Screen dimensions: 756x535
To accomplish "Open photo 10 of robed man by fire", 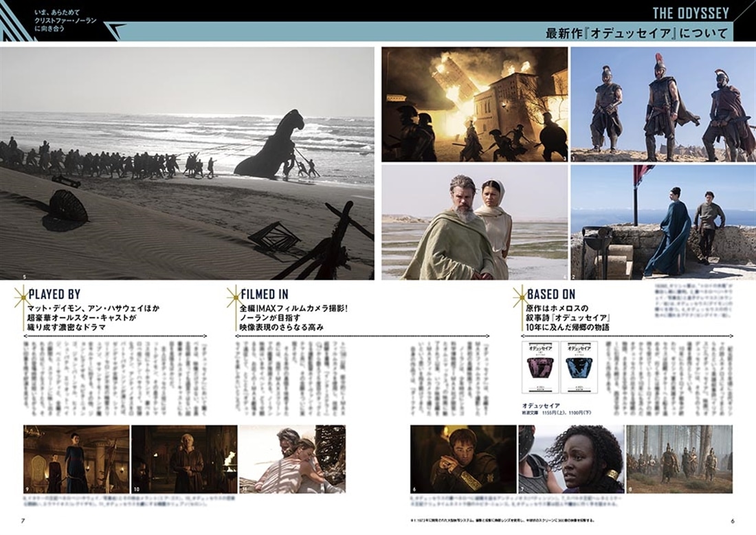I will coord(184,459).
